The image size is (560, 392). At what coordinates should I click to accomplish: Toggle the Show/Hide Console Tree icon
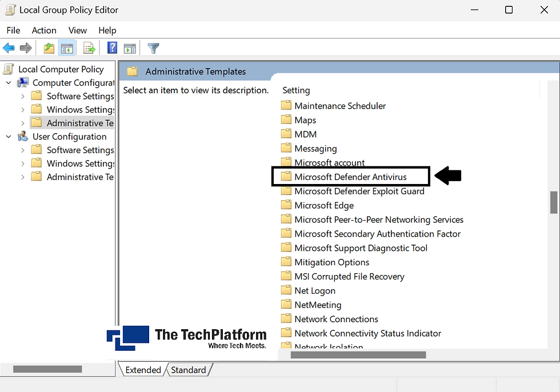[67, 48]
